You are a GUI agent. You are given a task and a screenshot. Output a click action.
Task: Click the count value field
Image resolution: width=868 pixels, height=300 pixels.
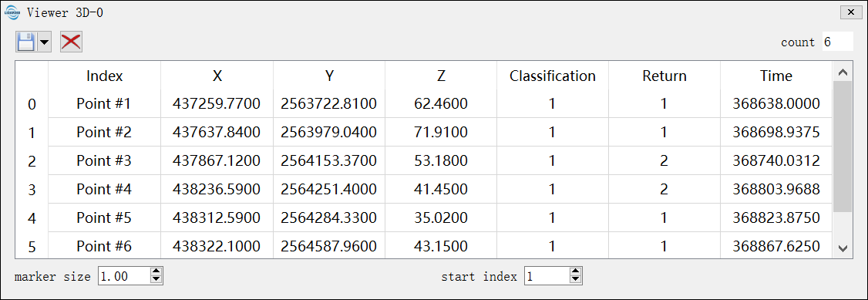click(x=838, y=42)
